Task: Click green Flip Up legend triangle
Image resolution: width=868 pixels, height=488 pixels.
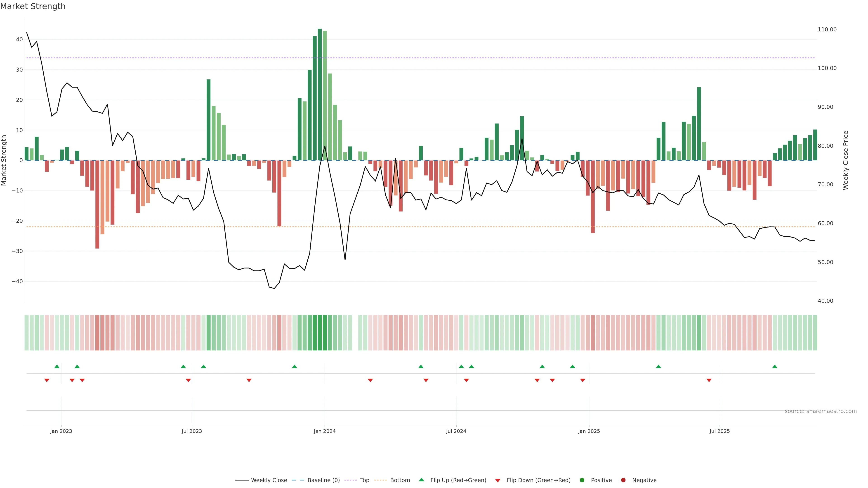Action: 421,480
